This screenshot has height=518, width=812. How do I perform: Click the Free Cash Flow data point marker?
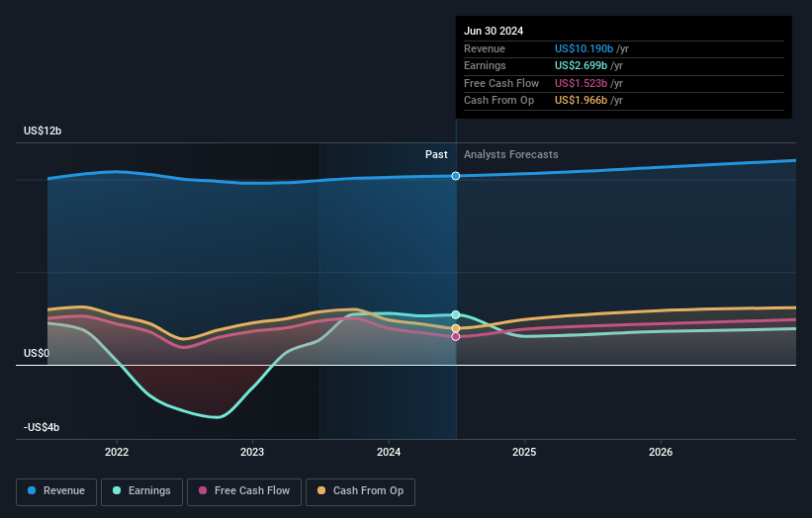point(456,336)
